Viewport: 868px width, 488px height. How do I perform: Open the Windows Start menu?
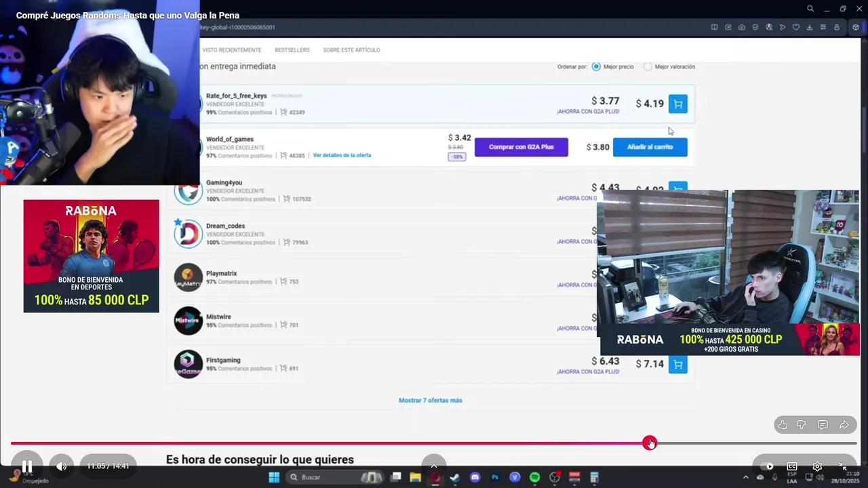274,477
